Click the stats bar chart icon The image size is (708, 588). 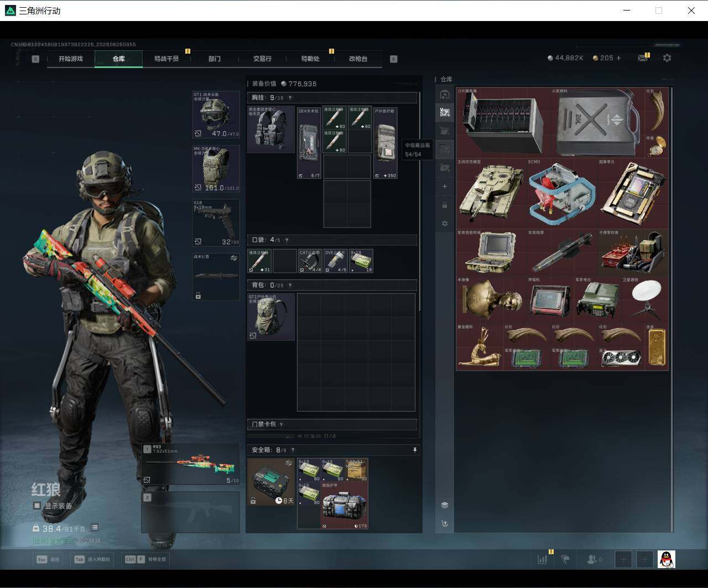point(543,559)
